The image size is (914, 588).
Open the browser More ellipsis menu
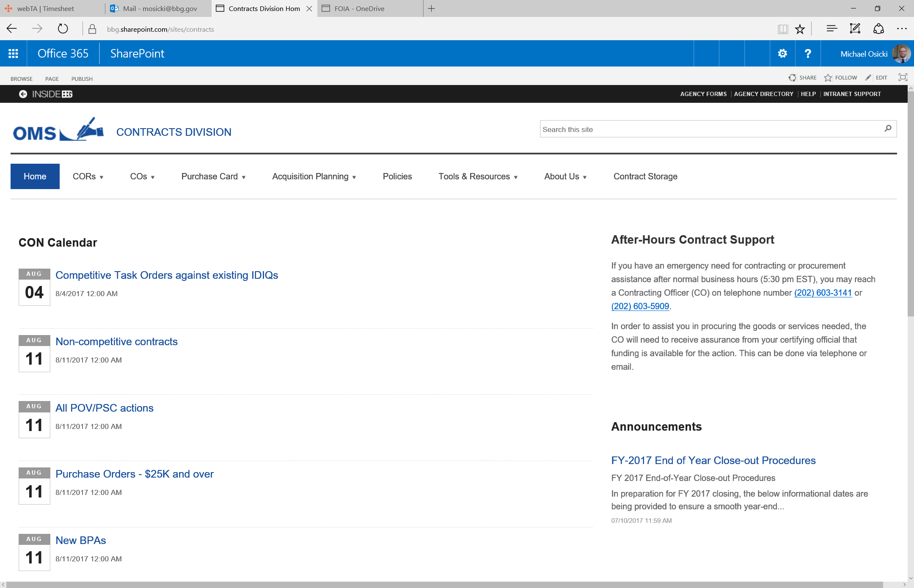coord(902,29)
